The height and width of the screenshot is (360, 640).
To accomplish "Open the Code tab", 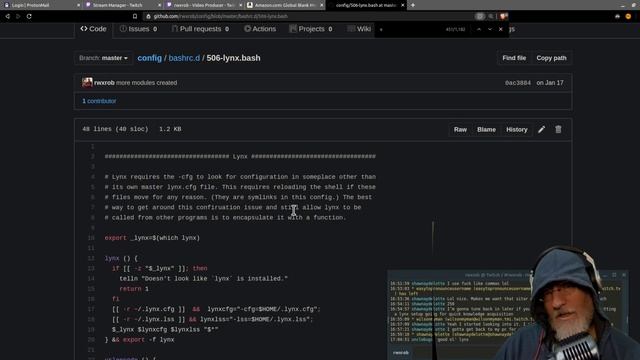I will point(93,29).
